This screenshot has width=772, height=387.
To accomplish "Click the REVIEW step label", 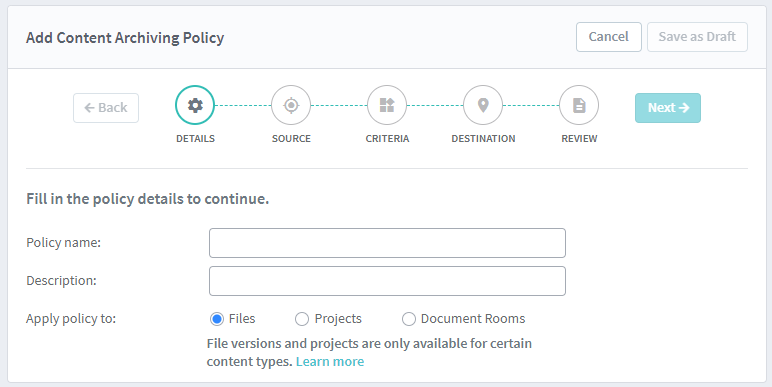I will [x=579, y=138].
